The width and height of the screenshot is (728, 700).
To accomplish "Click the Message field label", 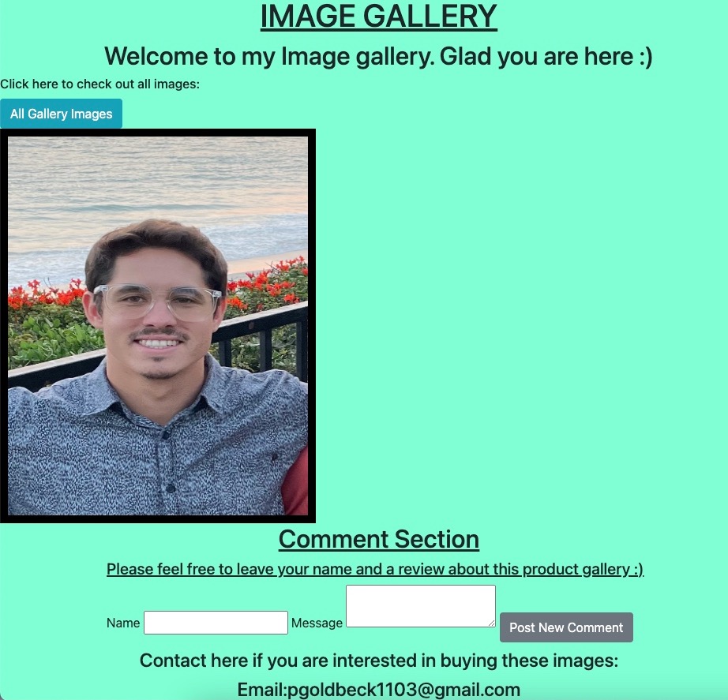I will coord(317,623).
